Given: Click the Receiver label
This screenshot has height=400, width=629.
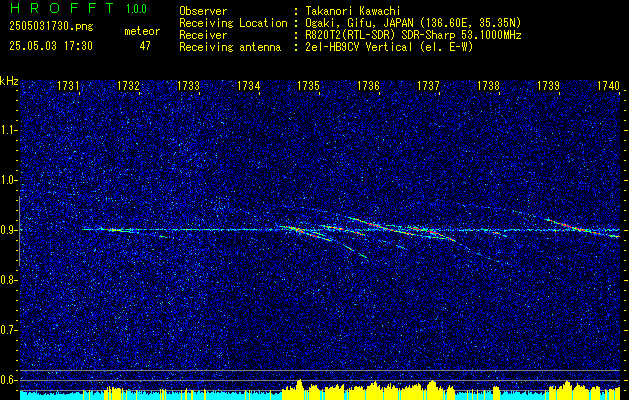Looking at the screenshot, I should (203, 35).
